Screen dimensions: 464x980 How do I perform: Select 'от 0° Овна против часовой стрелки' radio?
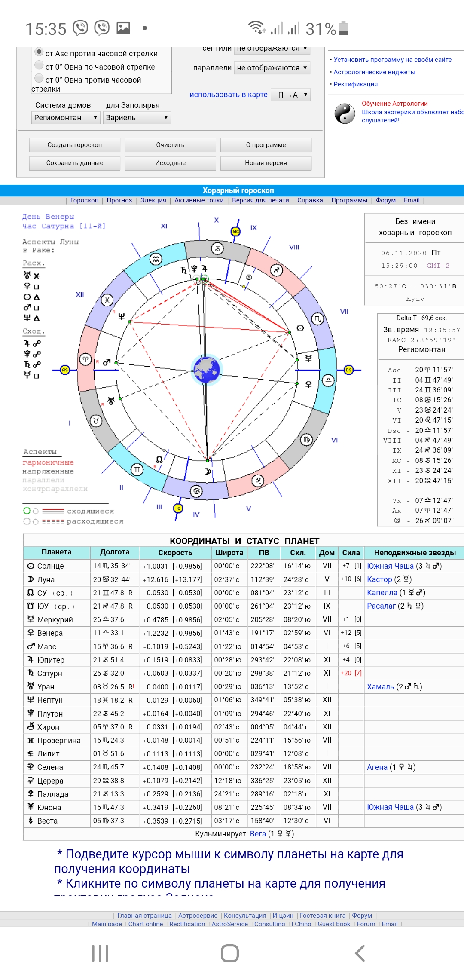coord(39,79)
